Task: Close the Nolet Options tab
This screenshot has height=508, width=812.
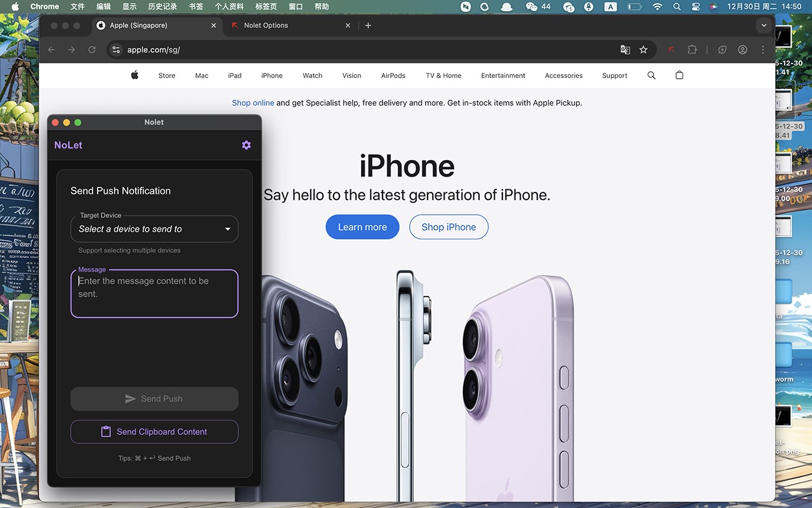Action: coord(348,25)
